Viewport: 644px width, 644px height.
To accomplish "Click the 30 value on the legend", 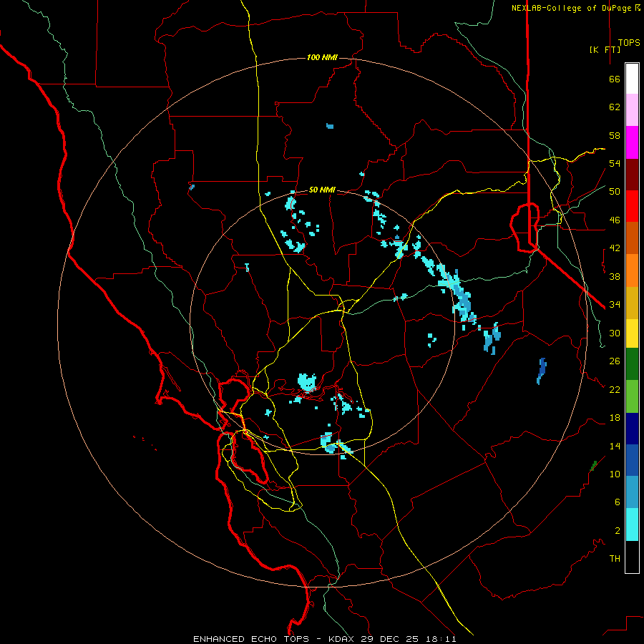I will pos(615,333).
